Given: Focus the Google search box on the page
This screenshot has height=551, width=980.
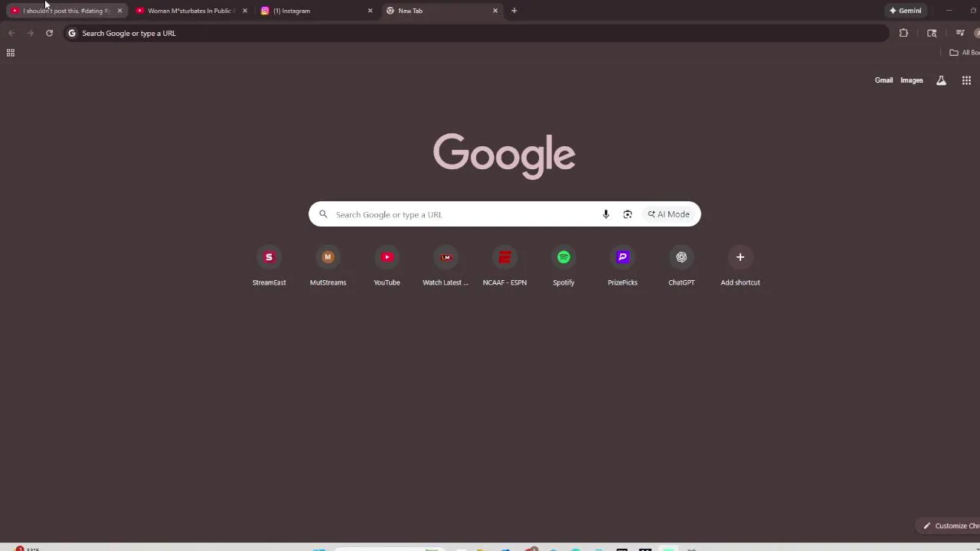Looking at the screenshot, I should (505, 214).
